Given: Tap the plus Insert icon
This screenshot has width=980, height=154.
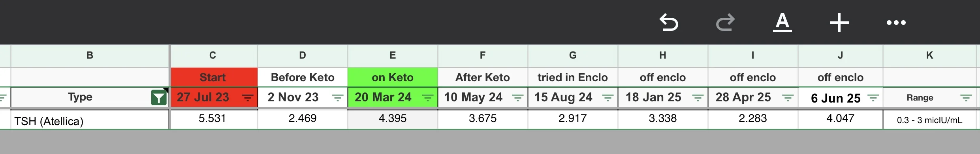Looking at the screenshot, I should pos(839,23).
